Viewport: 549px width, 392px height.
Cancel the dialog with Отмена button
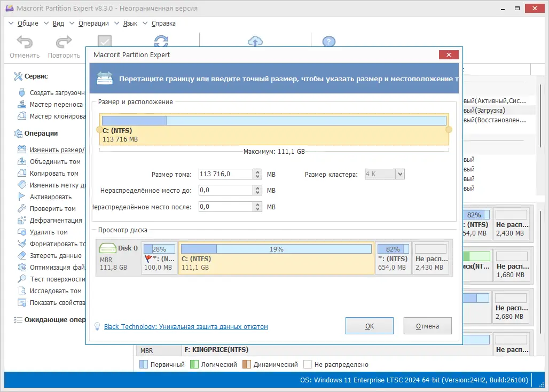click(x=428, y=326)
